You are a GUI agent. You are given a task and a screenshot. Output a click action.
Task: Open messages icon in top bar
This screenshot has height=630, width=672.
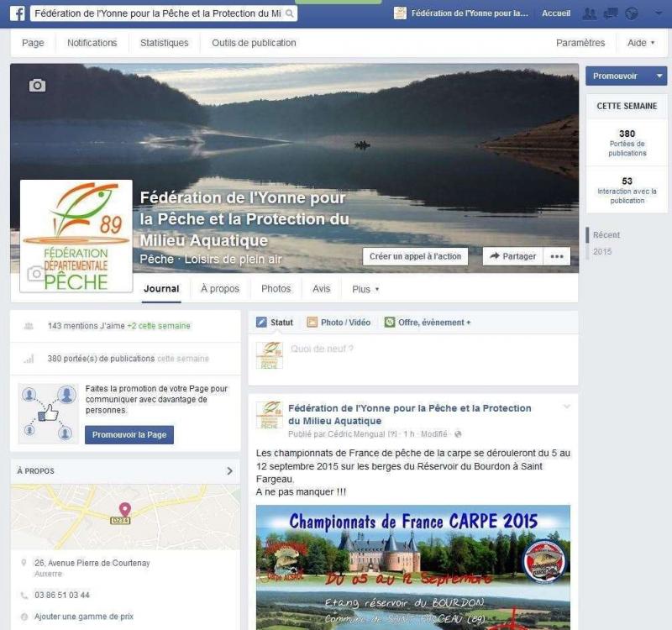point(611,13)
